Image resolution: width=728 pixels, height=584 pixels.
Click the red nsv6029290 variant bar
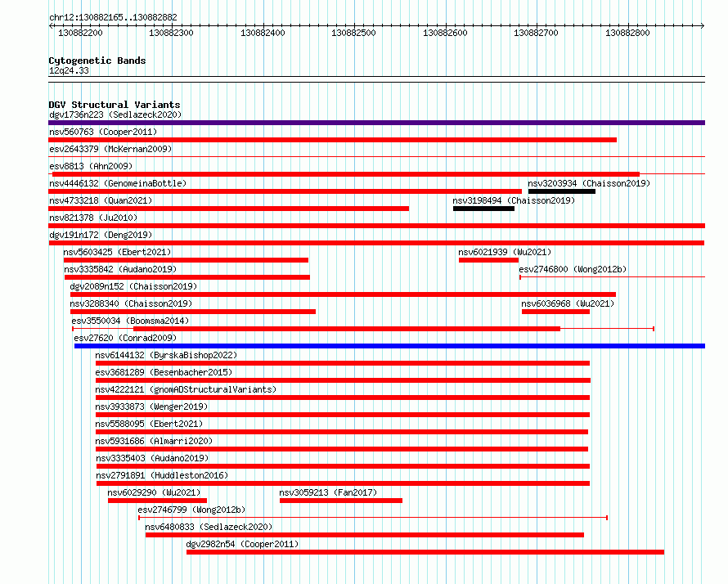click(157, 501)
